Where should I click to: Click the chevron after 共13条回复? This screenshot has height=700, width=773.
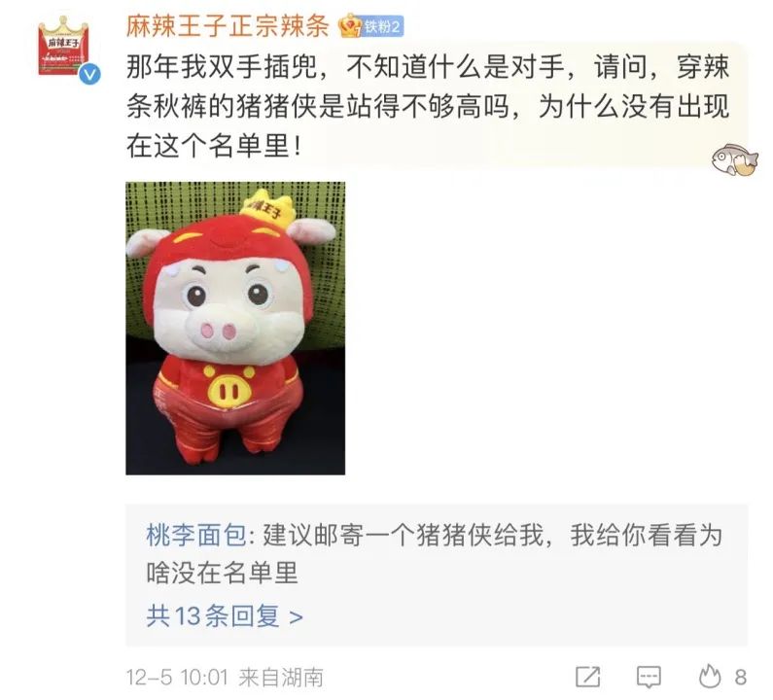[296, 617]
